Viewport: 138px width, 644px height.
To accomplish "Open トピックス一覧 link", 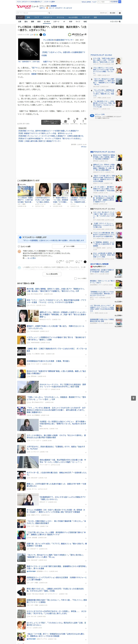I will [115, 21].
